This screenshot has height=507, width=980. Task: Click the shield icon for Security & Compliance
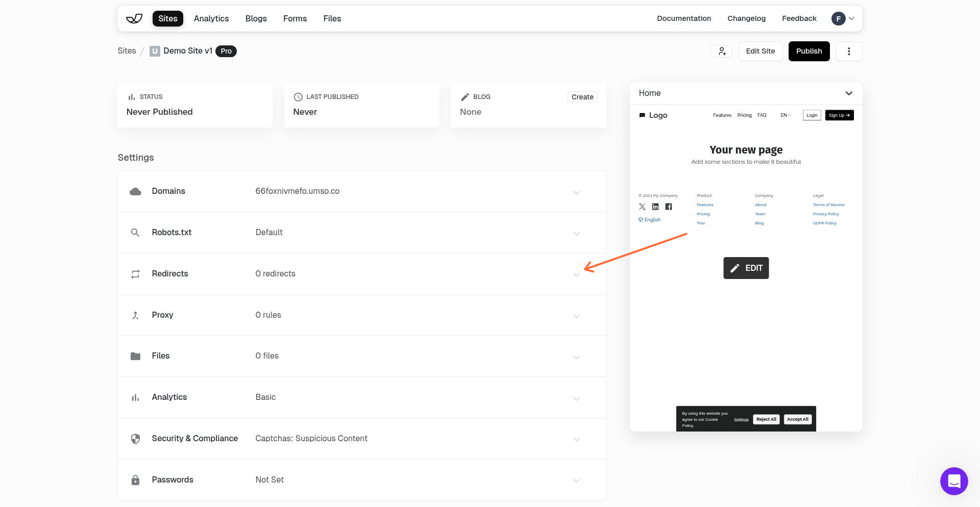point(135,439)
